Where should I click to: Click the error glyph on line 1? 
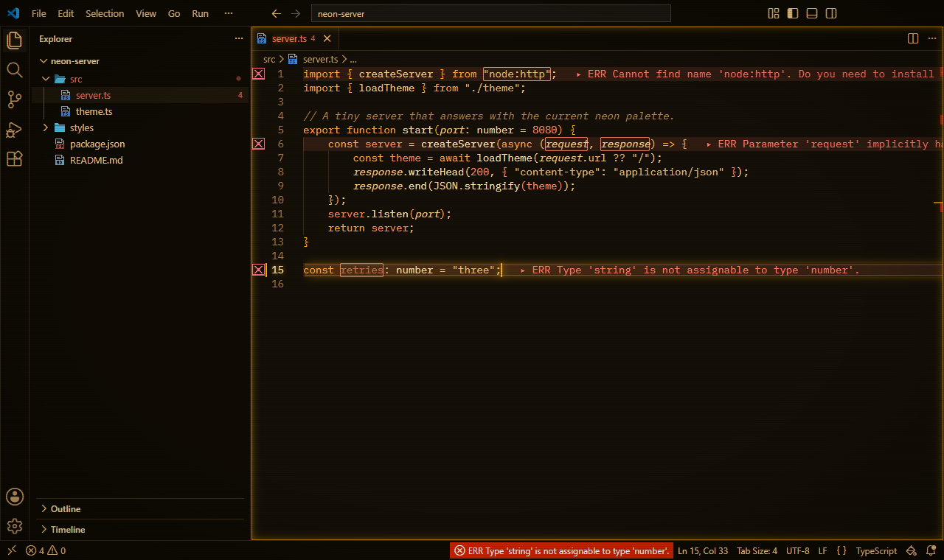tap(259, 74)
